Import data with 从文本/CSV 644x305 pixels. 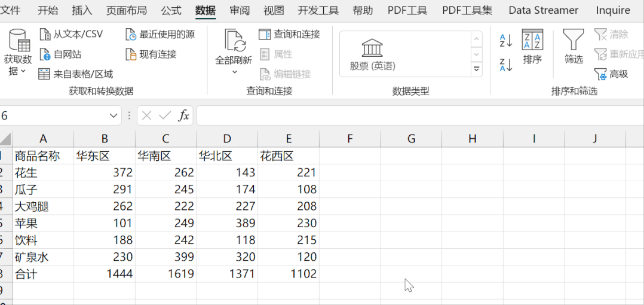click(x=71, y=34)
